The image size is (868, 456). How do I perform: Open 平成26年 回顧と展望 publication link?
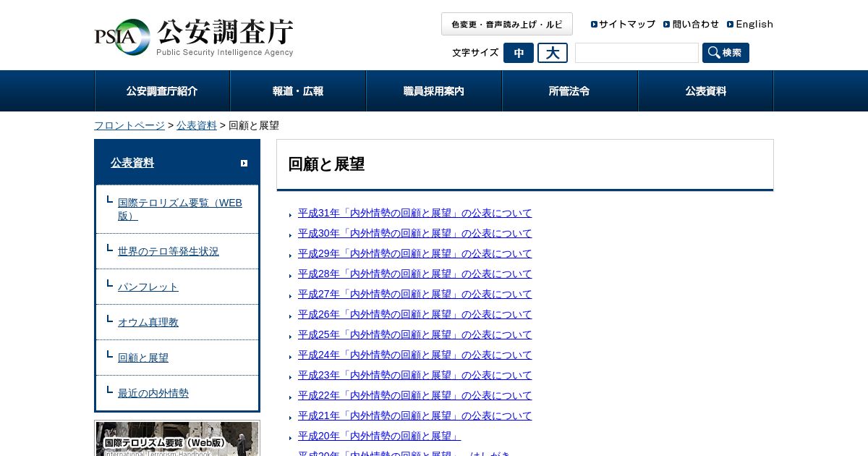(415, 314)
